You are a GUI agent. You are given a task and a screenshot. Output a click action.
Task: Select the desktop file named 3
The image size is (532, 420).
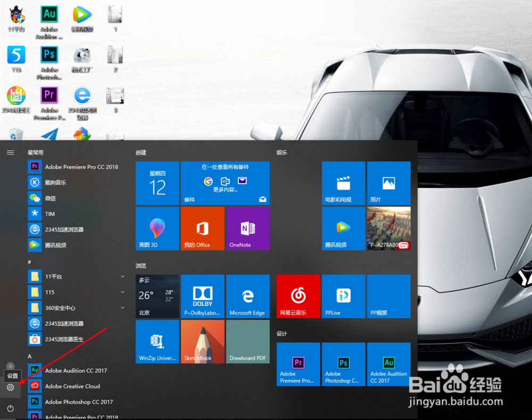[115, 100]
